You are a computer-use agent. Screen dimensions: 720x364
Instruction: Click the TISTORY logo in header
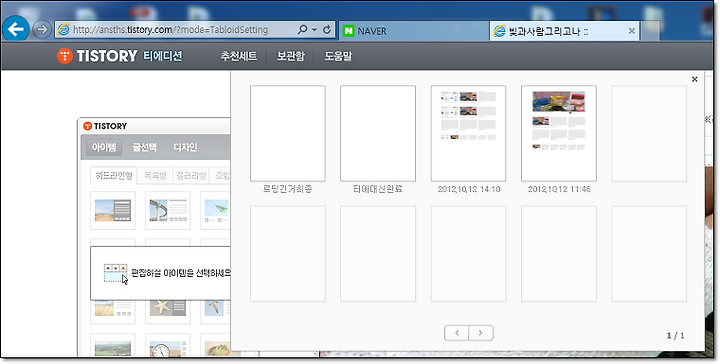point(97,56)
